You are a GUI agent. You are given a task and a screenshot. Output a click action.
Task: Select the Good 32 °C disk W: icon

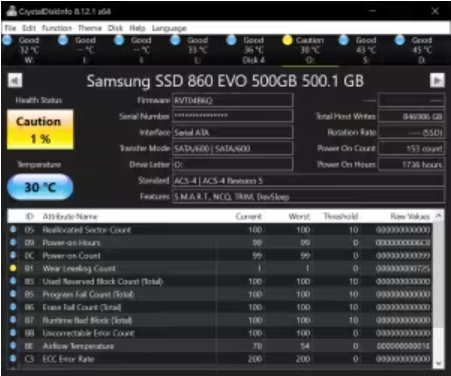(x=7, y=40)
